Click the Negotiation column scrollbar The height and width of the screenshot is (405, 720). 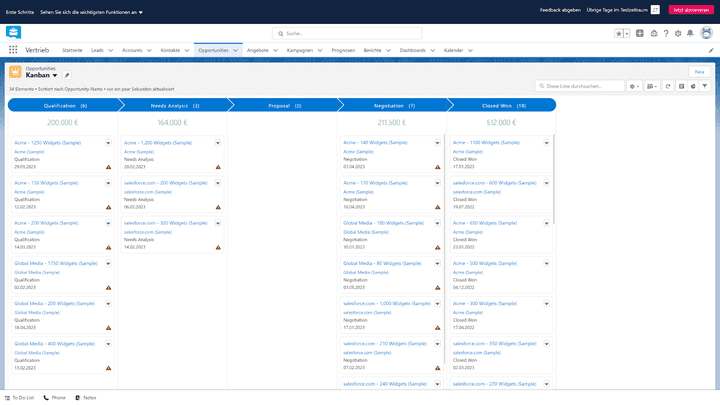[x=444, y=248]
